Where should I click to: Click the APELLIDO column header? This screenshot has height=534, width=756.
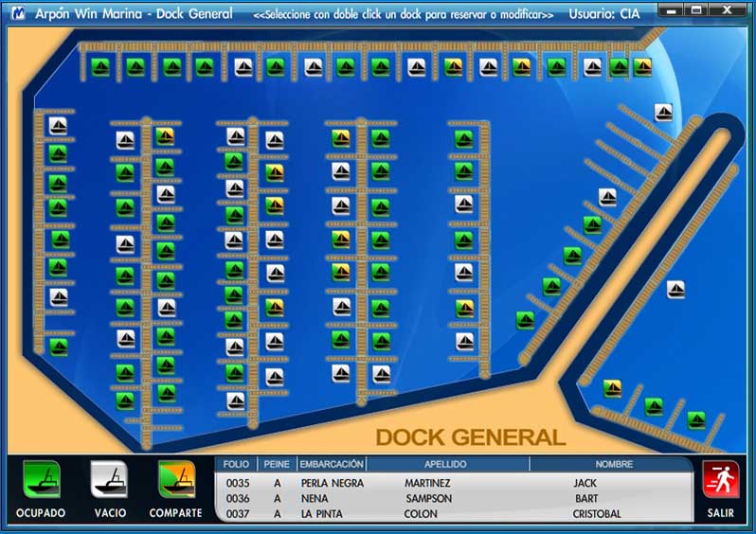click(x=445, y=464)
